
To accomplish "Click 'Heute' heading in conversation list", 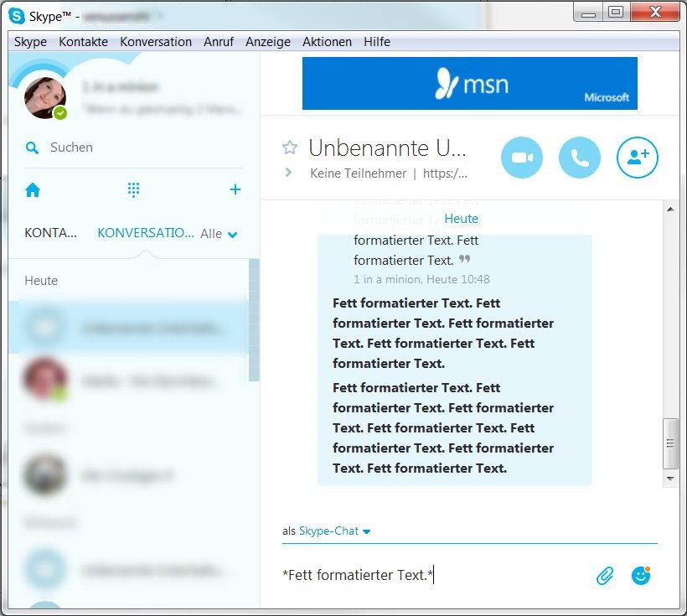I will click(x=41, y=281).
